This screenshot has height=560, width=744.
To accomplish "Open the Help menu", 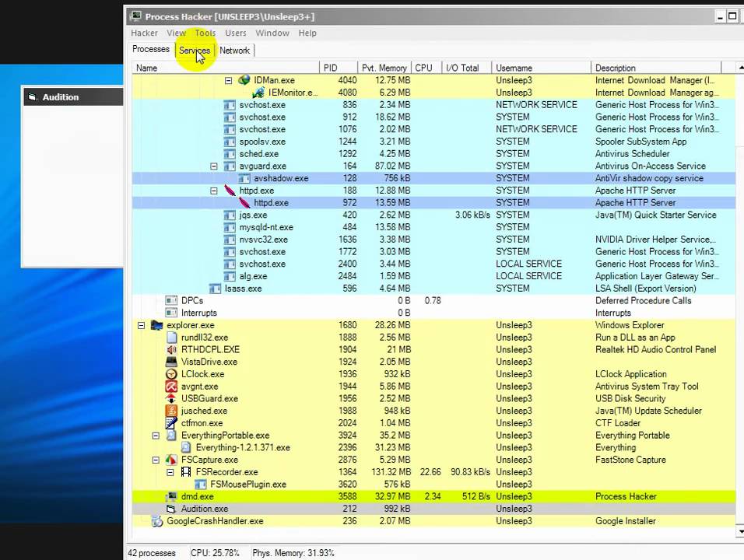I will tap(307, 33).
